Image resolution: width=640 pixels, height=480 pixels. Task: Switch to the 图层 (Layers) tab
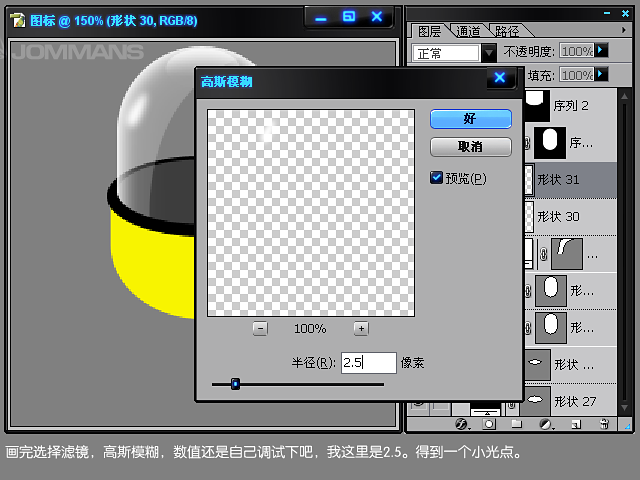[429, 31]
